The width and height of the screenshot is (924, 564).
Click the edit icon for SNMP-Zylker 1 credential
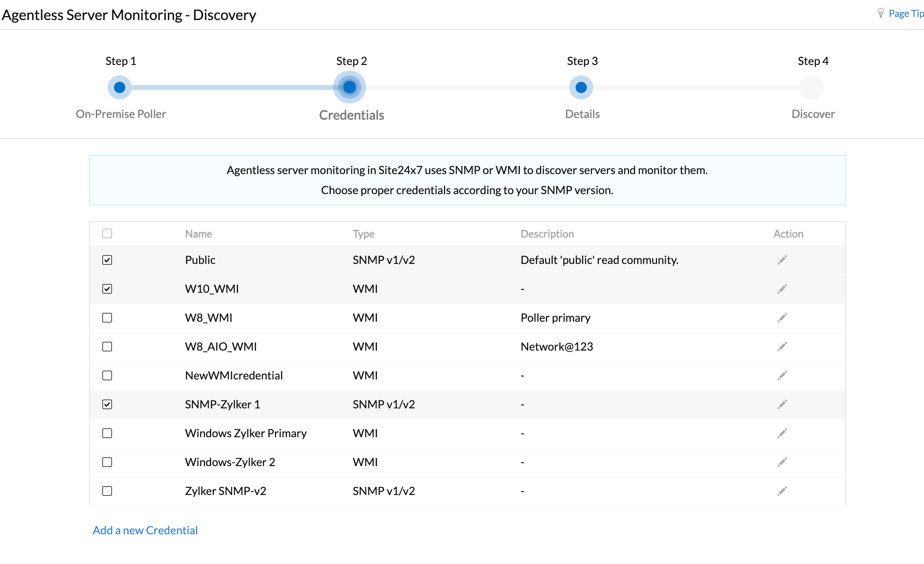click(782, 404)
